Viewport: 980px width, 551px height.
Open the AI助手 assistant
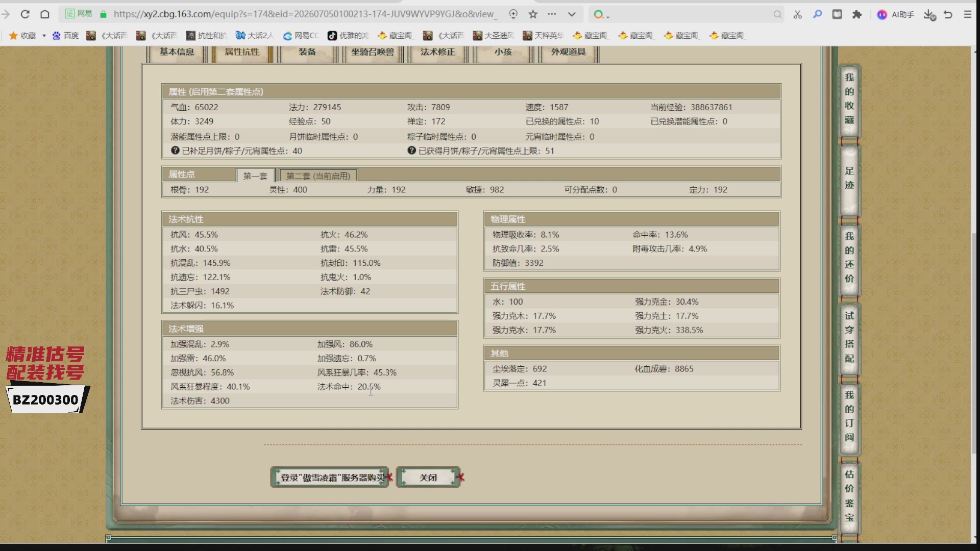point(896,14)
